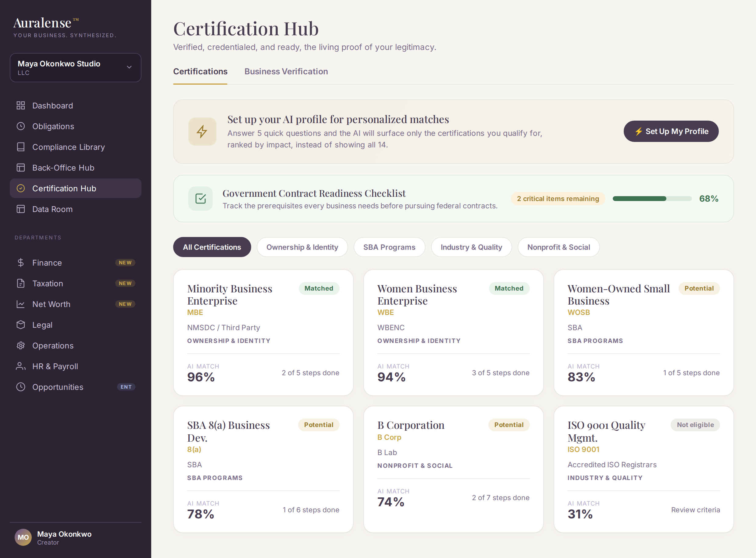Click the lightning bolt AI profile icon
The height and width of the screenshot is (558, 756).
pyautogui.click(x=202, y=131)
